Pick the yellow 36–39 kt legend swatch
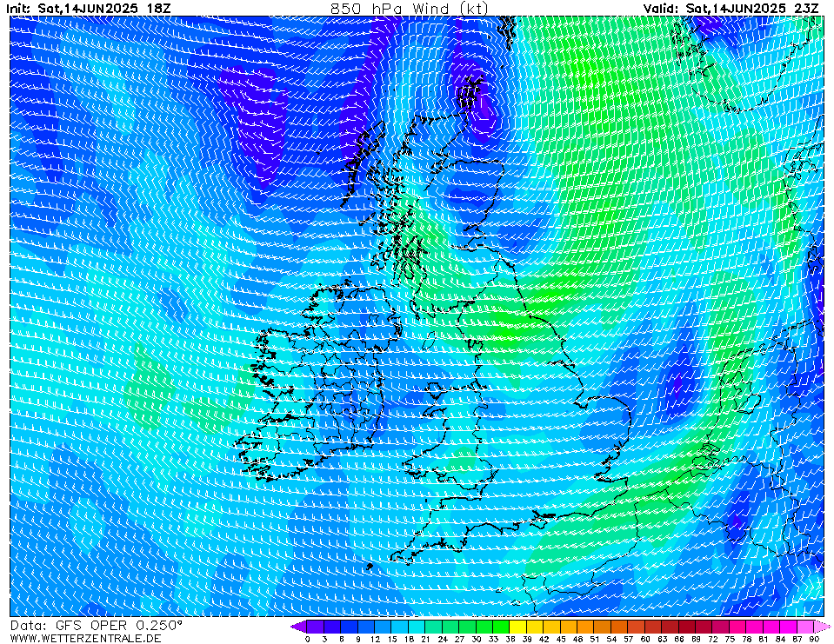The height and width of the screenshot is (644, 834). click(x=518, y=627)
